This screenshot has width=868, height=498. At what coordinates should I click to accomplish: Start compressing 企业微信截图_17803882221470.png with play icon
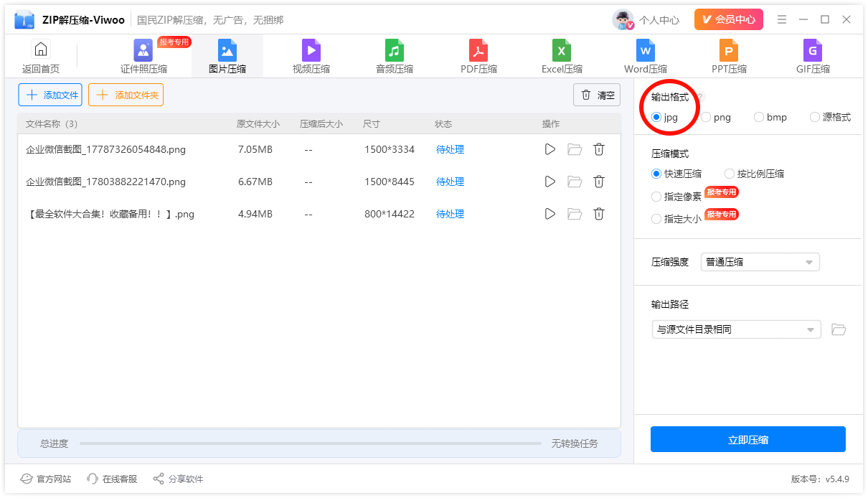coord(550,182)
